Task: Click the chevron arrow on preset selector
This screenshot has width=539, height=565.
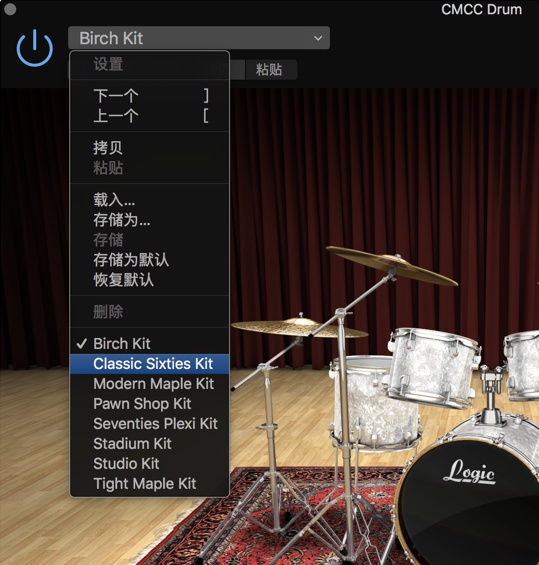Action: pyautogui.click(x=318, y=38)
